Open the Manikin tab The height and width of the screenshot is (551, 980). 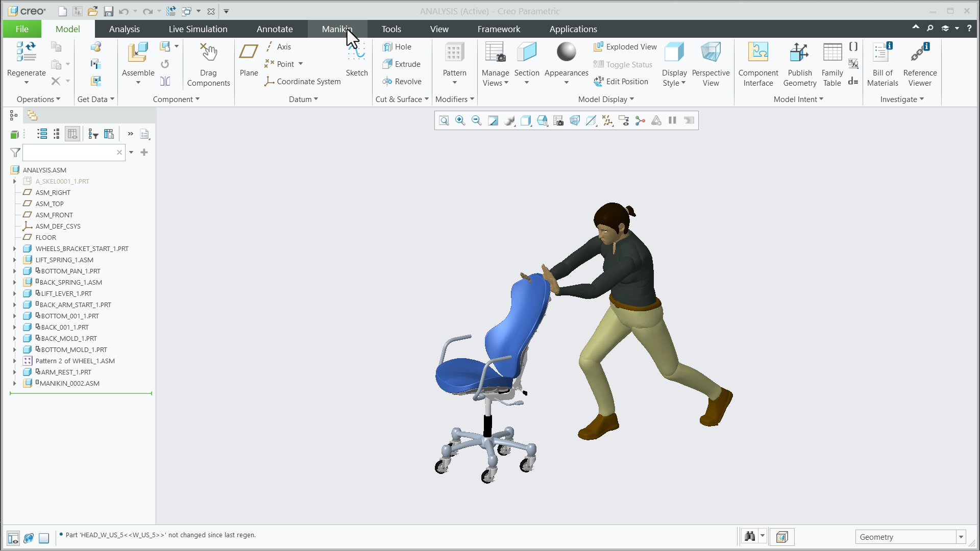pos(337,29)
